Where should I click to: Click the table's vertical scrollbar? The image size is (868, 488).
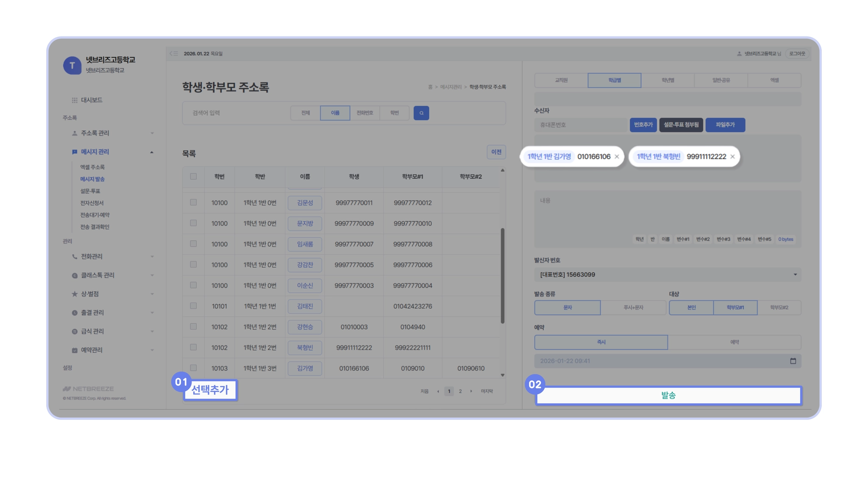(x=503, y=275)
